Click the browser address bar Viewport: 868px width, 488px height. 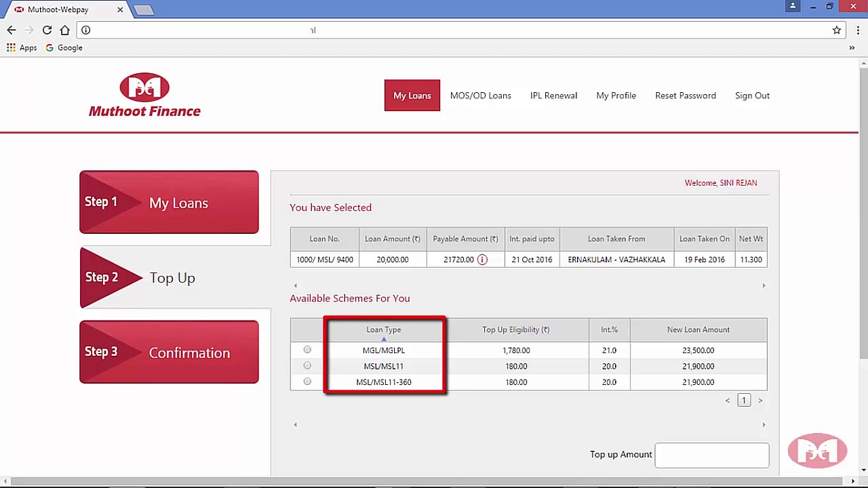point(461,30)
